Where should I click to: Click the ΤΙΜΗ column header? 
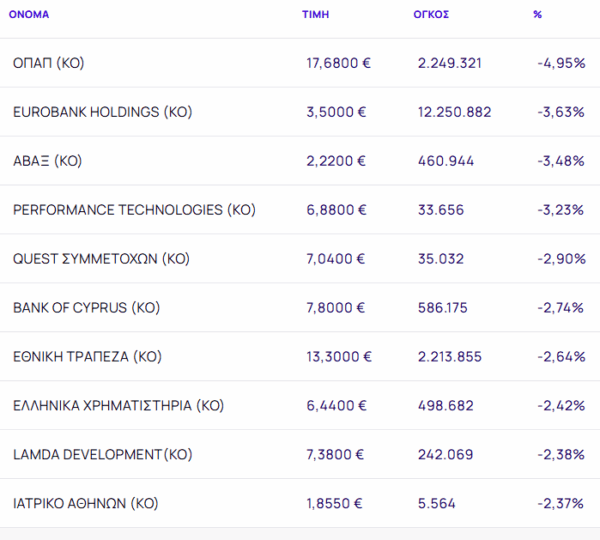315,15
